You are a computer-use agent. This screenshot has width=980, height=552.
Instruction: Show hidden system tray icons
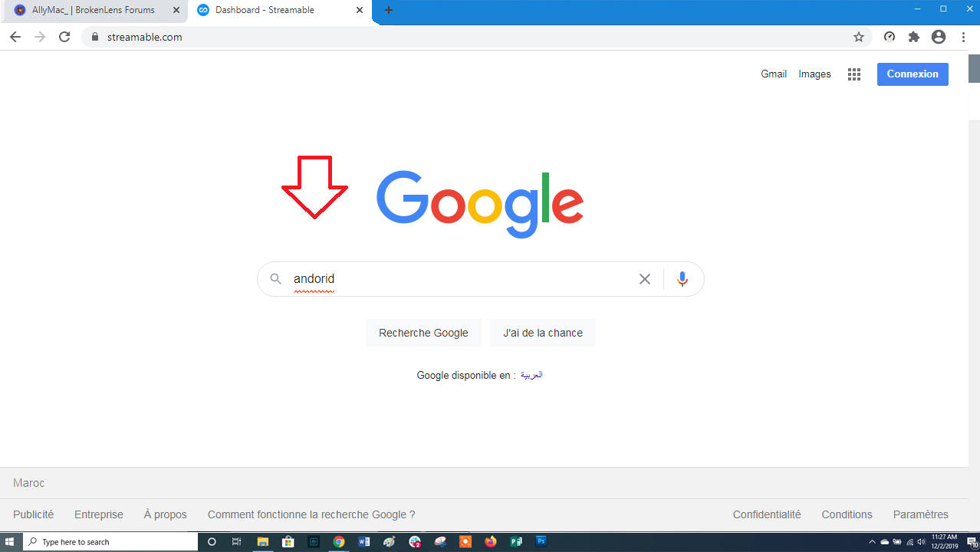click(x=872, y=541)
